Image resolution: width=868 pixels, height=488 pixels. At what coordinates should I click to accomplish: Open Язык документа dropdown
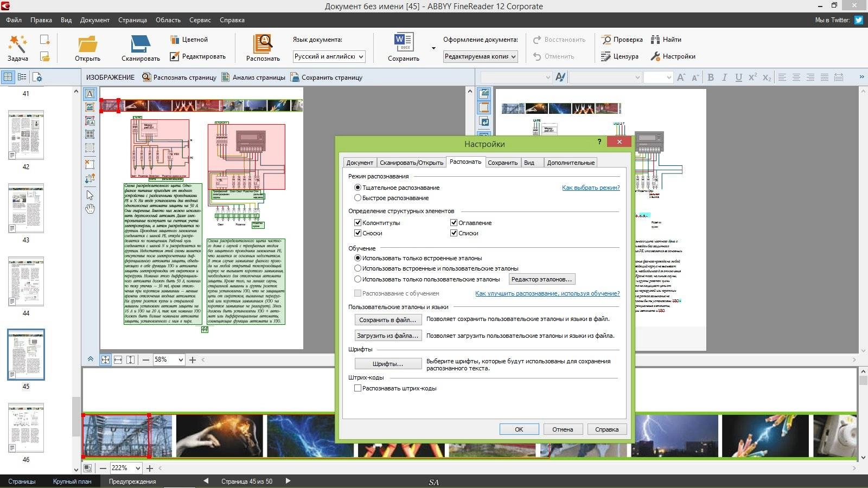[x=329, y=56]
